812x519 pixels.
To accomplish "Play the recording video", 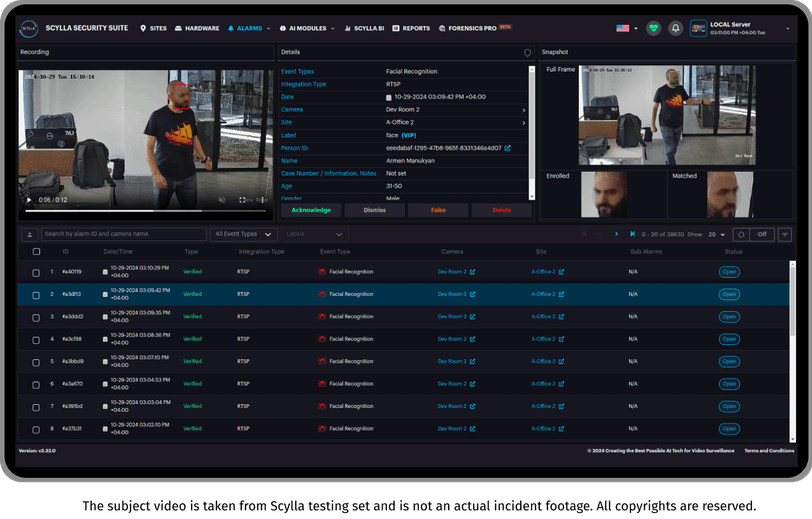I will 29,200.
